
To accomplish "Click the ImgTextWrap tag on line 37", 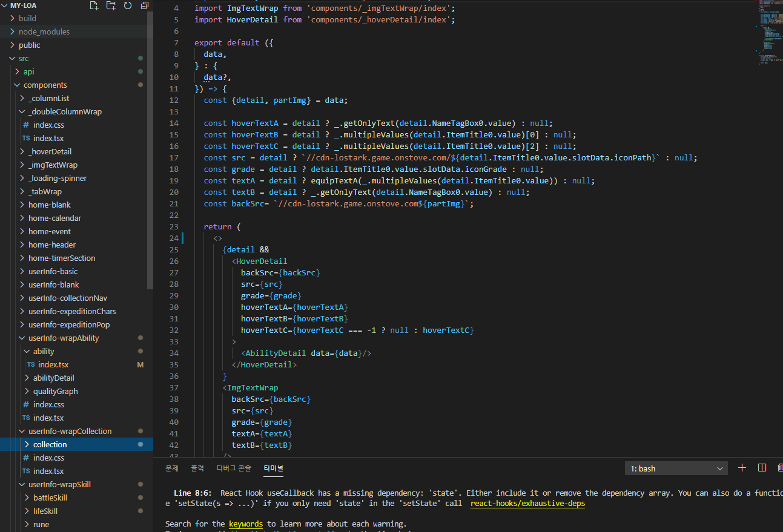I will [x=250, y=388].
